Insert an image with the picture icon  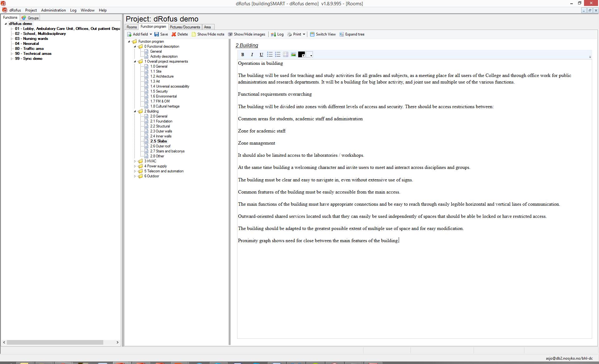click(x=293, y=55)
